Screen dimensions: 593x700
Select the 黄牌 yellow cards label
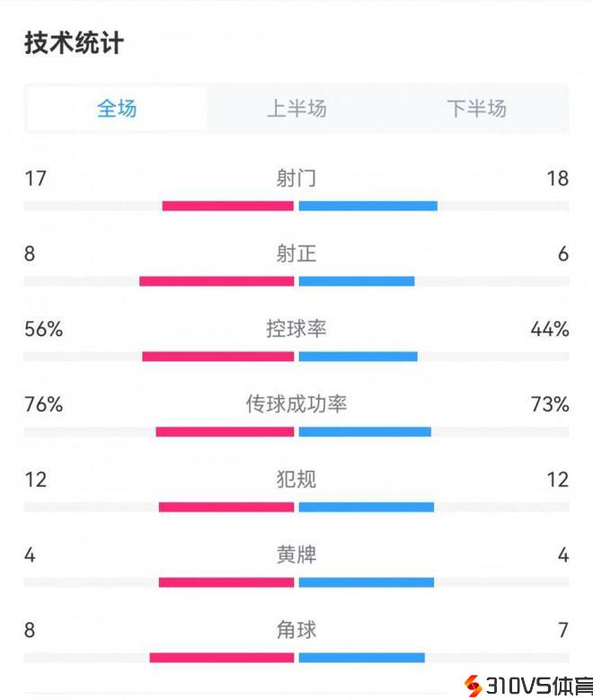pos(296,555)
